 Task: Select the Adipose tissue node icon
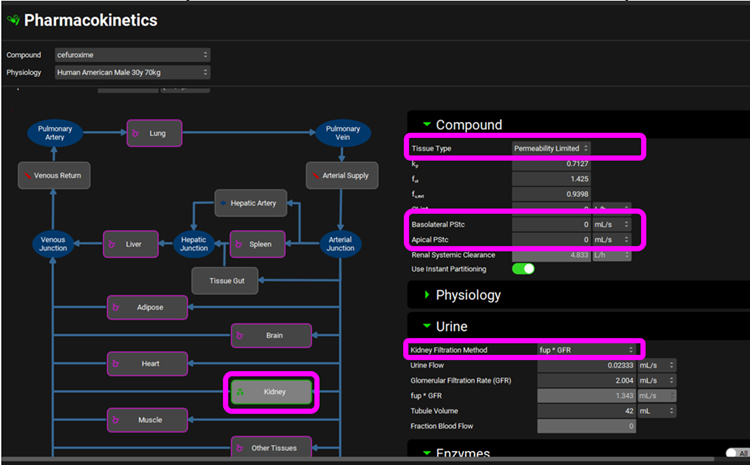(116, 307)
